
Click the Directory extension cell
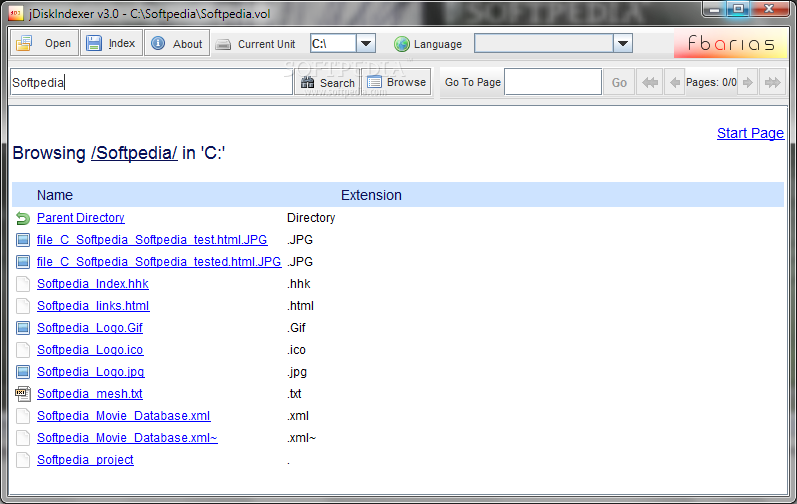311,217
